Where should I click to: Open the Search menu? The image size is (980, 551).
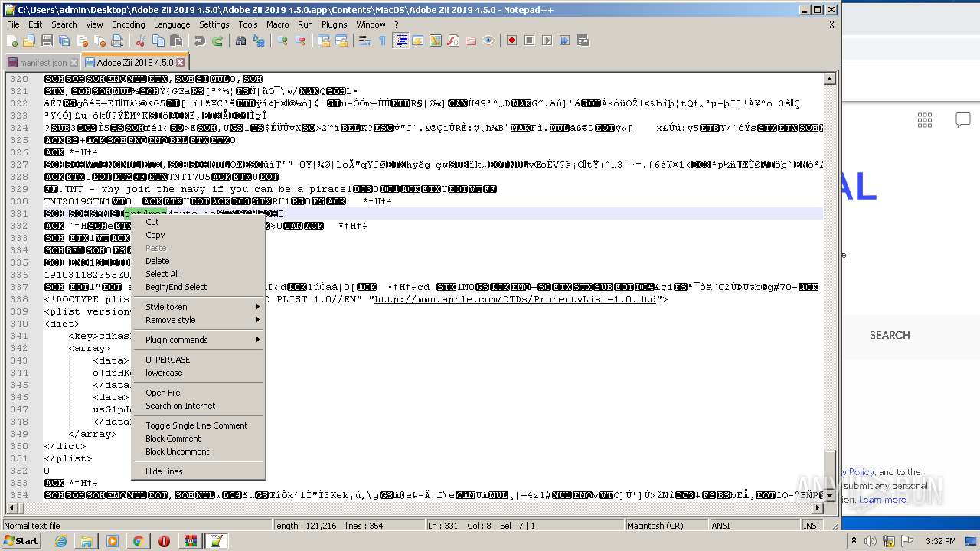[64, 24]
